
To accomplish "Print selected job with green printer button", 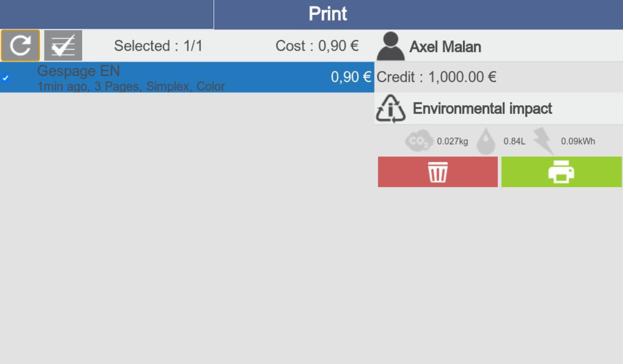I will coord(561,172).
